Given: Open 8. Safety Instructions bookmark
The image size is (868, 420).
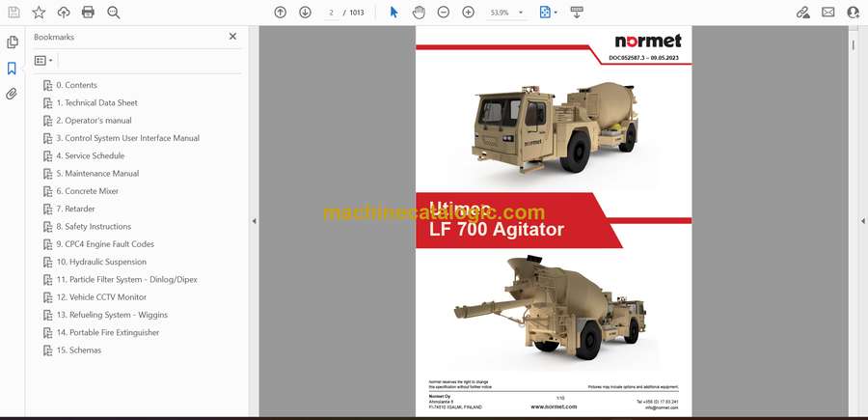Looking at the screenshot, I should click(94, 226).
